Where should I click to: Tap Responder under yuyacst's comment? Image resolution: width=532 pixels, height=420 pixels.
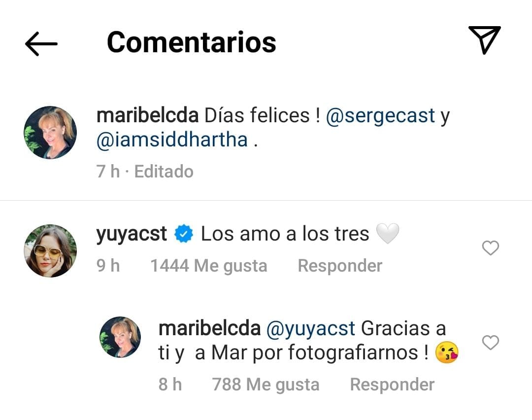click(x=339, y=265)
